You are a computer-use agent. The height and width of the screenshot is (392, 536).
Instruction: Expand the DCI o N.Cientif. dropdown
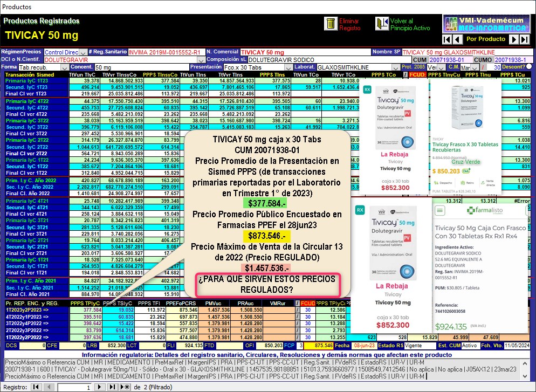[202, 60]
